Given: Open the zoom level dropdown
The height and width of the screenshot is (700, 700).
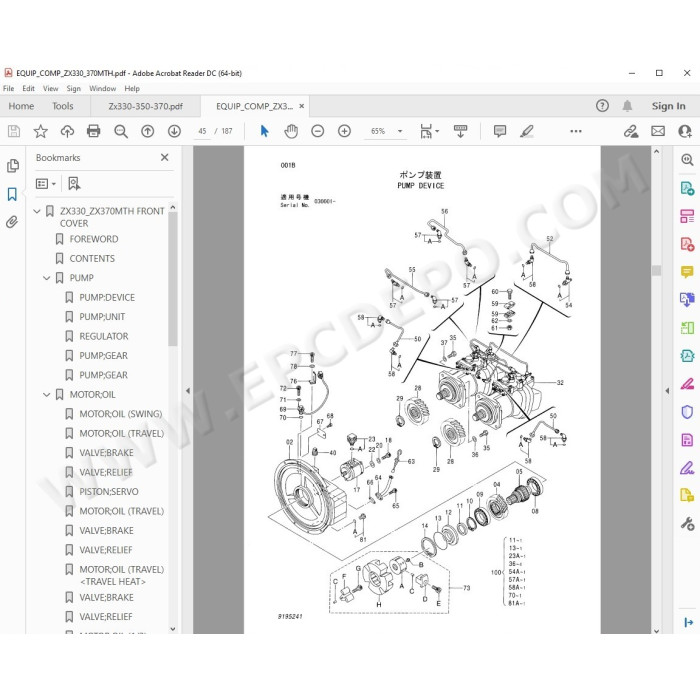Looking at the screenshot, I should (x=400, y=131).
